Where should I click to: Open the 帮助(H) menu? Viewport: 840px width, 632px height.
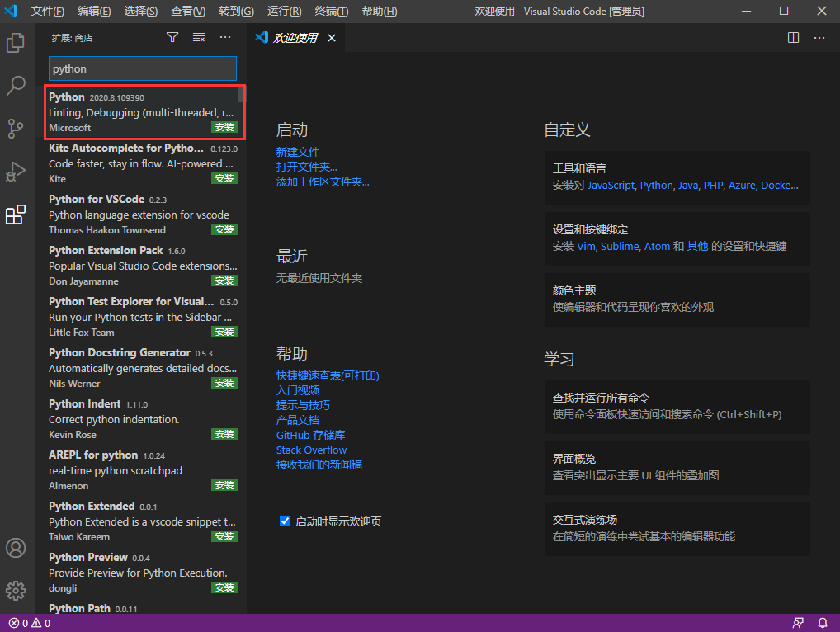[380, 12]
